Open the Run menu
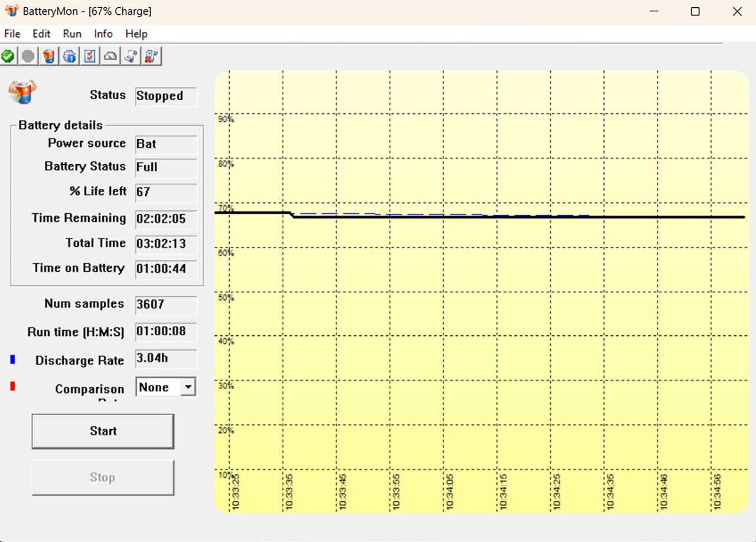The width and height of the screenshot is (756, 542). pyautogui.click(x=72, y=34)
